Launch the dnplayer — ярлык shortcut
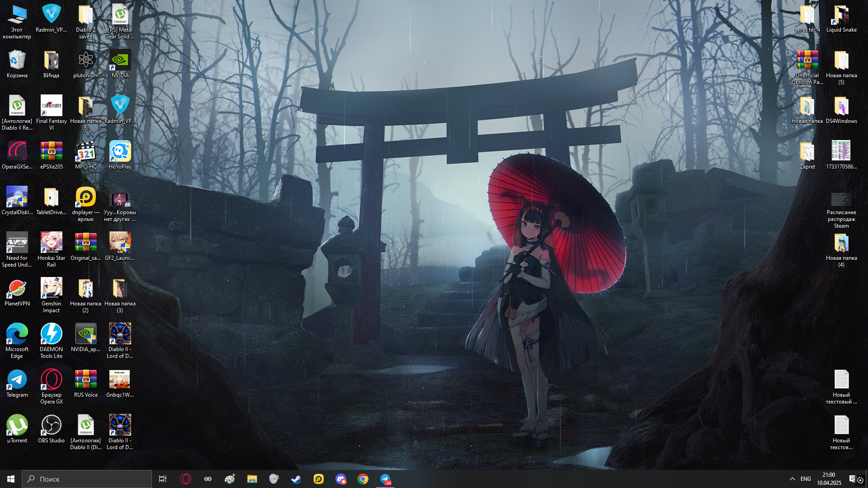Viewport: 868px width, 488px height. pyautogui.click(x=86, y=204)
